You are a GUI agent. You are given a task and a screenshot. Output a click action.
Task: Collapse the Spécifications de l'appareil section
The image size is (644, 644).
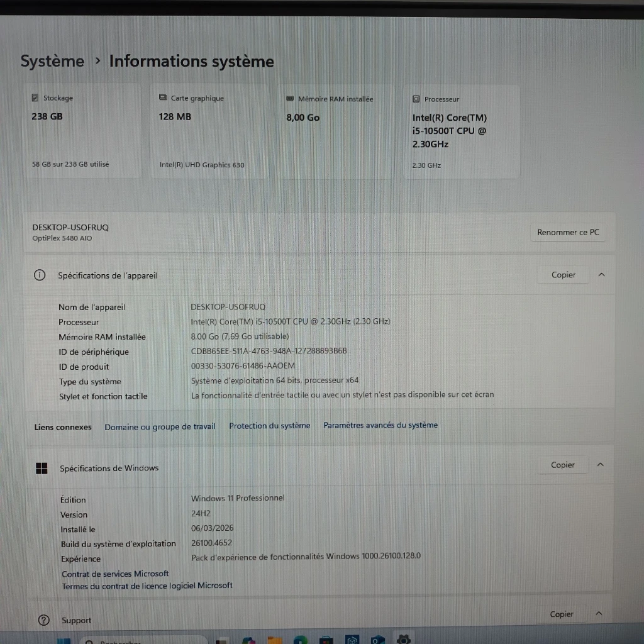(601, 275)
